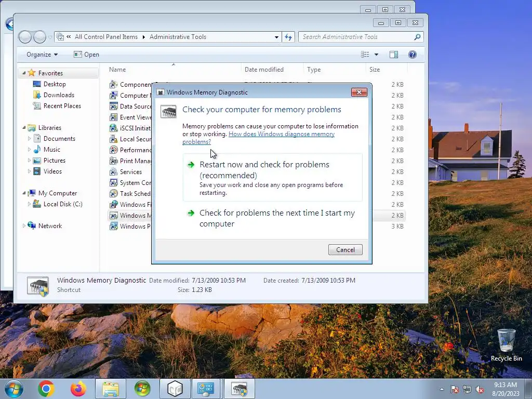Screen dimensions: 532x399
Task: Open How does Windows diagnose memory problems link
Action: click(x=259, y=138)
